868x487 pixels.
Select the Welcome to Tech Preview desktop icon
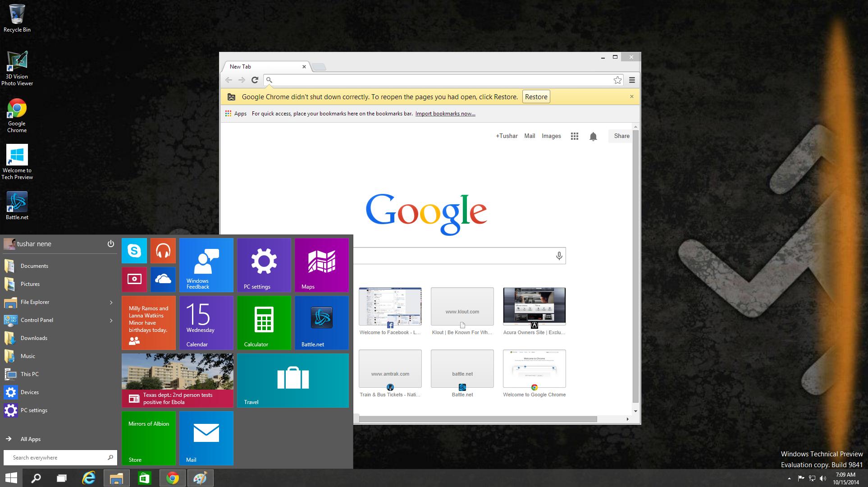(x=17, y=162)
